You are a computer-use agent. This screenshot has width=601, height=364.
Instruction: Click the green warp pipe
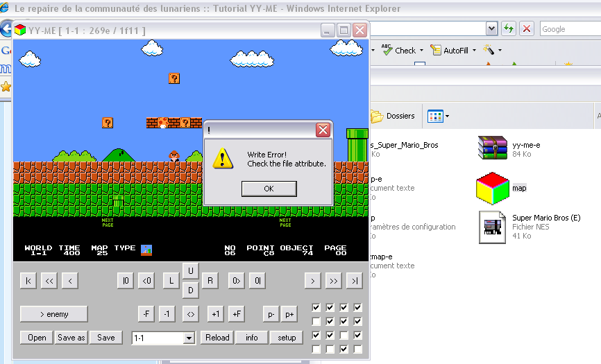pos(357,145)
